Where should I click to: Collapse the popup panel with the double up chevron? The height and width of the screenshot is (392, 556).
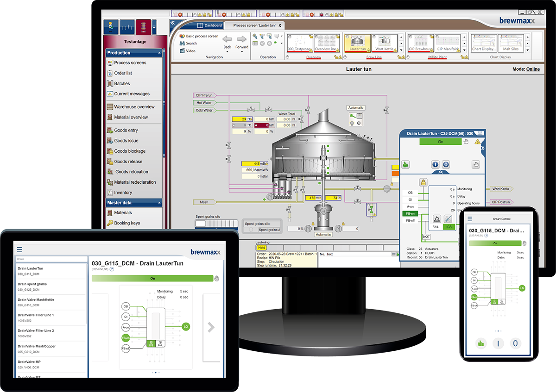tap(440, 172)
